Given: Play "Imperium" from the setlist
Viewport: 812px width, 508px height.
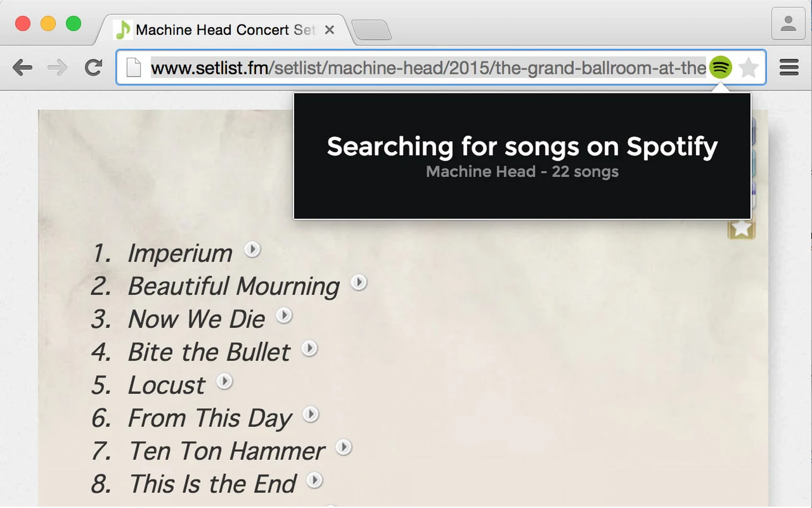Looking at the screenshot, I should 253,250.
